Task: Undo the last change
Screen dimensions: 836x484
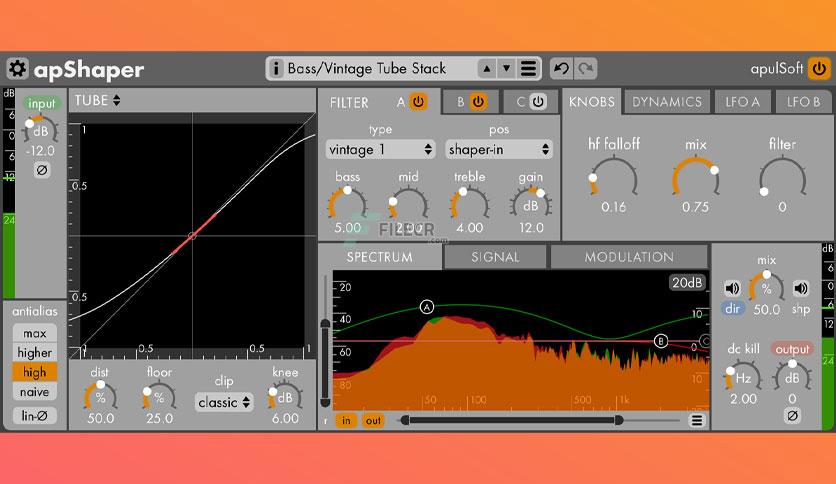Action: (561, 68)
